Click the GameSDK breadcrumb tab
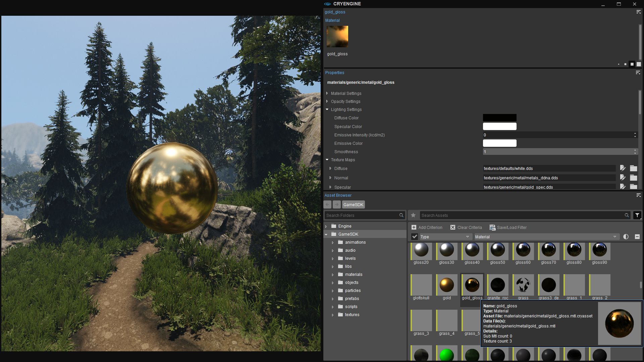Viewport: 644px width, 362px height. pyautogui.click(x=353, y=204)
